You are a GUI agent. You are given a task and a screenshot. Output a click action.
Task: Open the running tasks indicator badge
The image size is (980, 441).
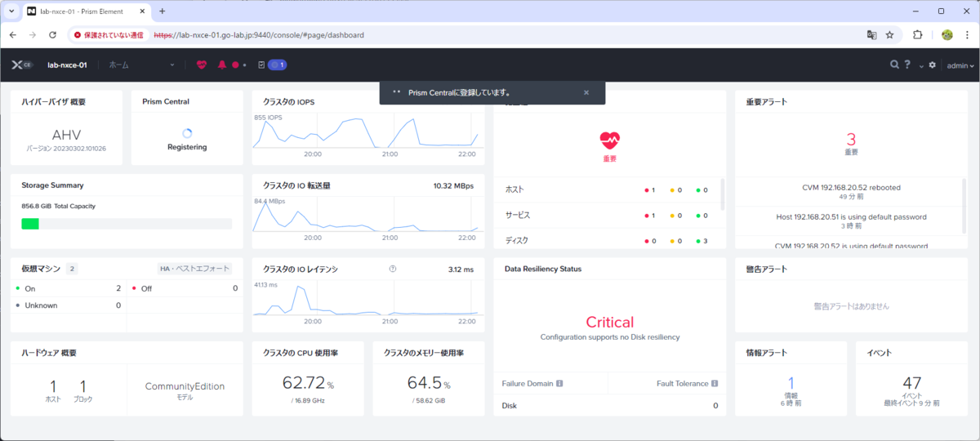click(x=277, y=65)
